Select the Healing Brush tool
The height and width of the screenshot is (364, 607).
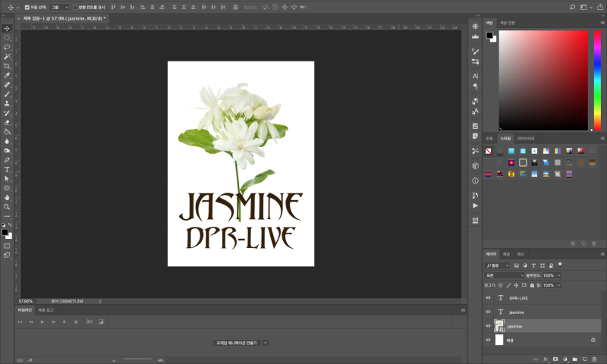coord(7,85)
